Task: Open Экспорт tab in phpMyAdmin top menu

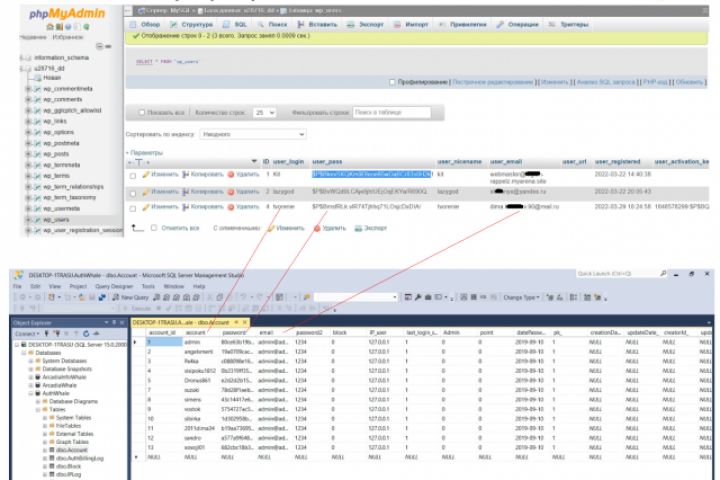Action: click(365, 24)
